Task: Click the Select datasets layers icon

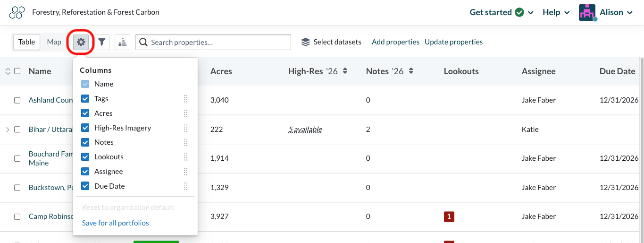Action: [305, 42]
